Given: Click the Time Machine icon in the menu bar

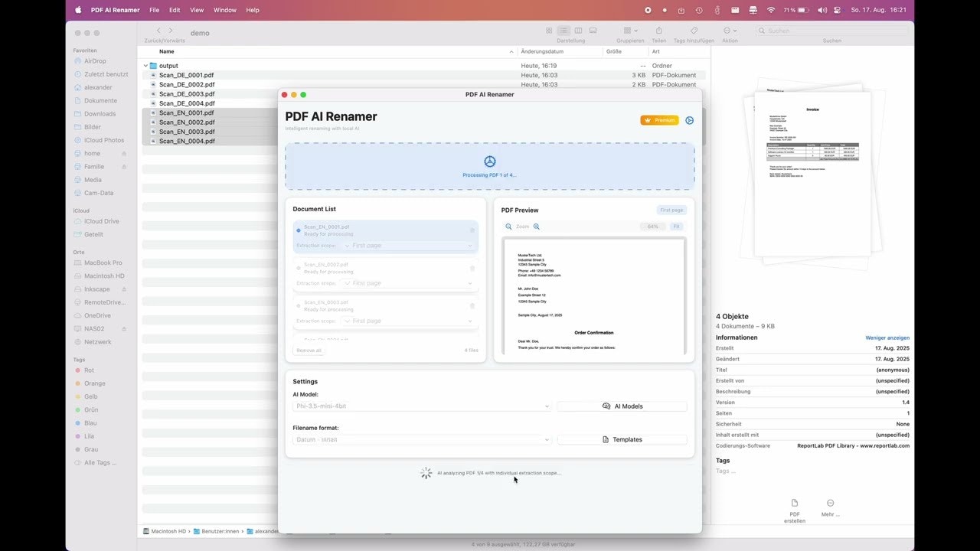Looking at the screenshot, I should coord(699,10).
